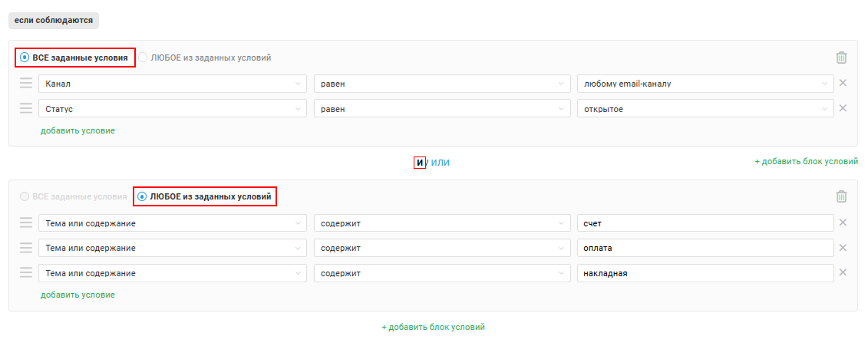Open the 'Канал' field dropdown
The width and height of the screenshot is (868, 346).
tap(172, 84)
